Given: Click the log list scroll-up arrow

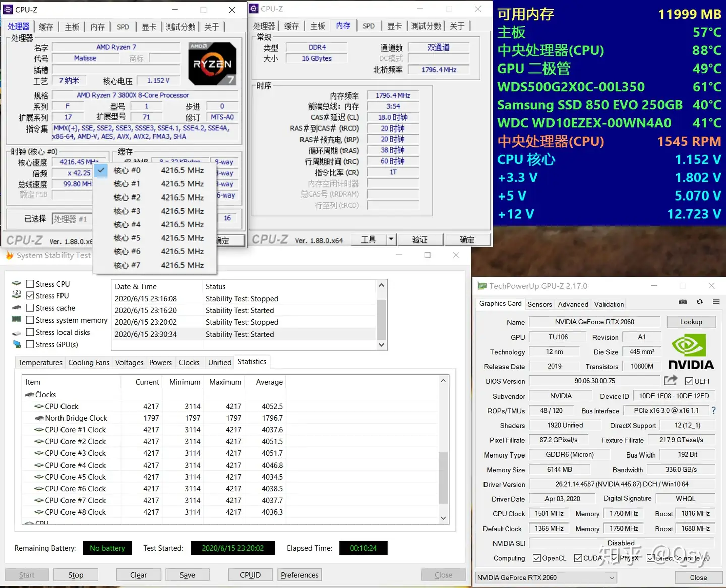Looking at the screenshot, I should click(x=382, y=285).
